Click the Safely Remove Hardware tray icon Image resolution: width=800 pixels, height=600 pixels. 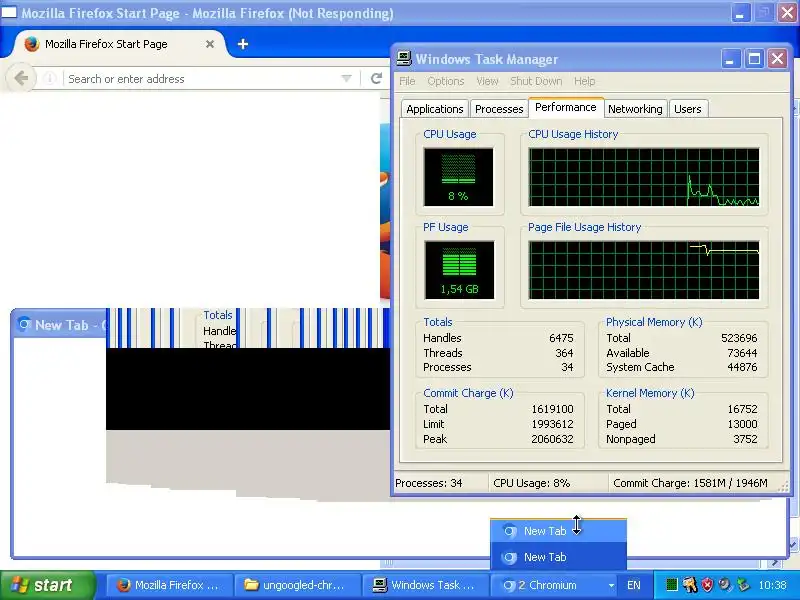[743, 585]
